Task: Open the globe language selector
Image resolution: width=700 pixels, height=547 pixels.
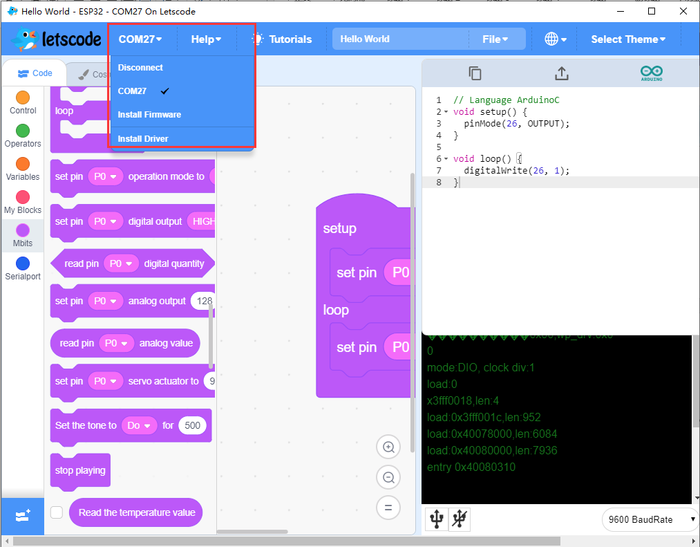Action: click(555, 40)
